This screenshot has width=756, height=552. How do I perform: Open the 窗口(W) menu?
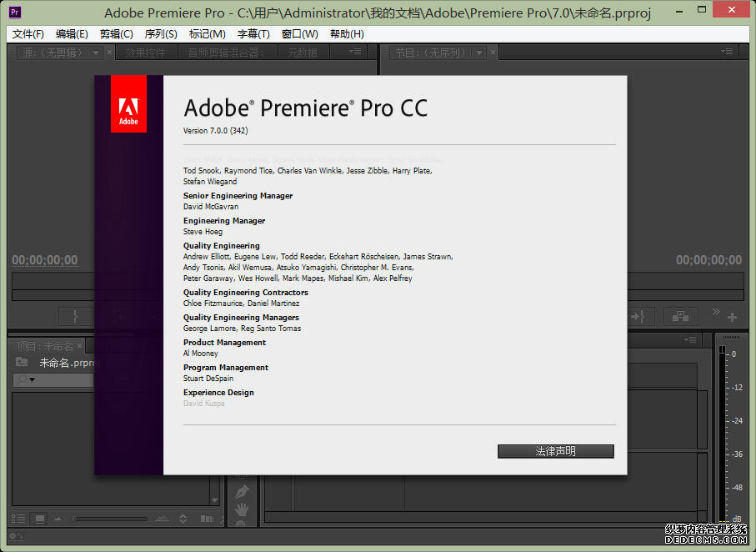(x=300, y=34)
